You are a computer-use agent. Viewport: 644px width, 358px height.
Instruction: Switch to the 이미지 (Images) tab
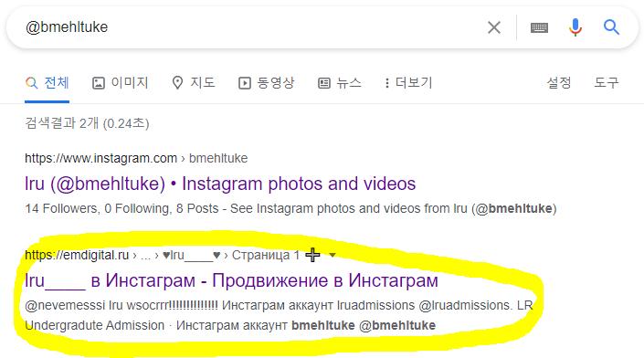click(120, 83)
